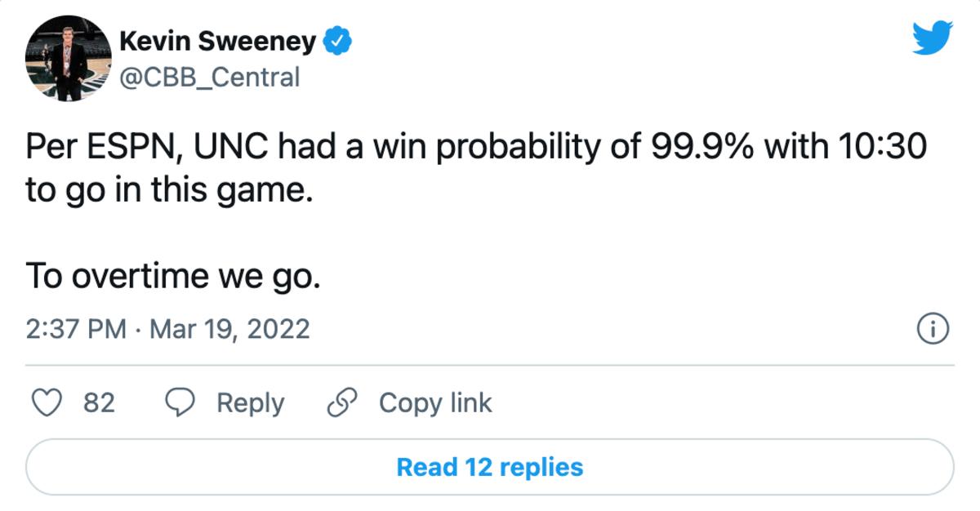Click the reply speech bubble icon
This screenshot has width=980, height=511.
click(x=180, y=402)
